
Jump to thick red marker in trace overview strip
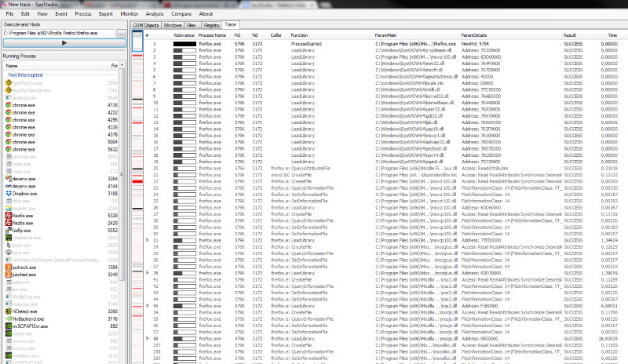(x=137, y=182)
